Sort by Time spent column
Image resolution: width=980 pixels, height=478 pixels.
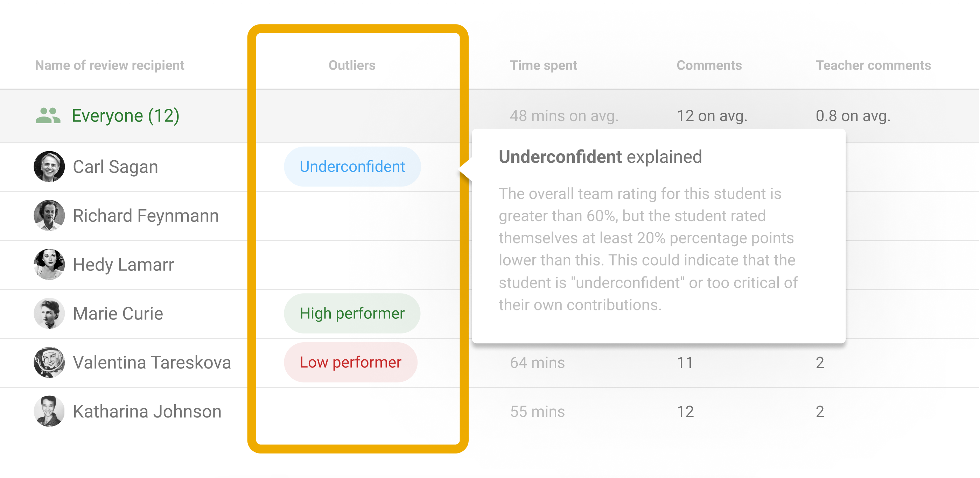(543, 65)
